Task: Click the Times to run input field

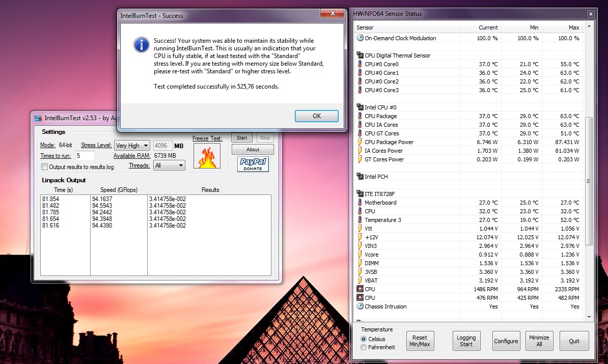Action: tap(85, 155)
